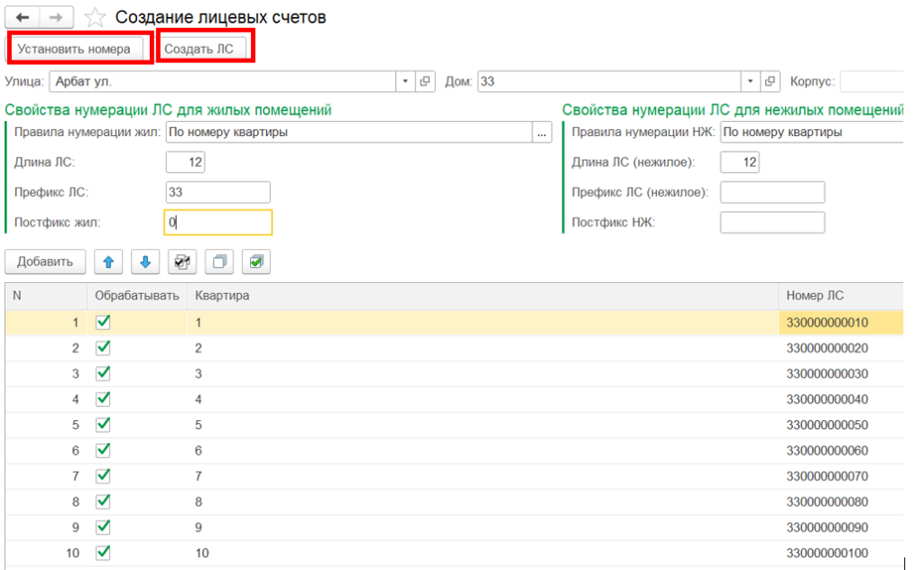This screenshot has height=570, width=924.
Task: Check all rows icon
Action: (255, 262)
